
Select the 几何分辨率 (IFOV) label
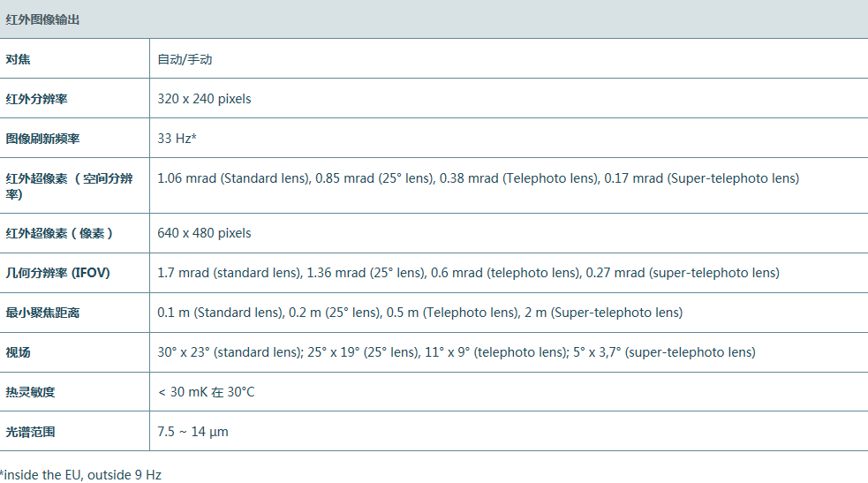pyautogui.click(x=57, y=273)
